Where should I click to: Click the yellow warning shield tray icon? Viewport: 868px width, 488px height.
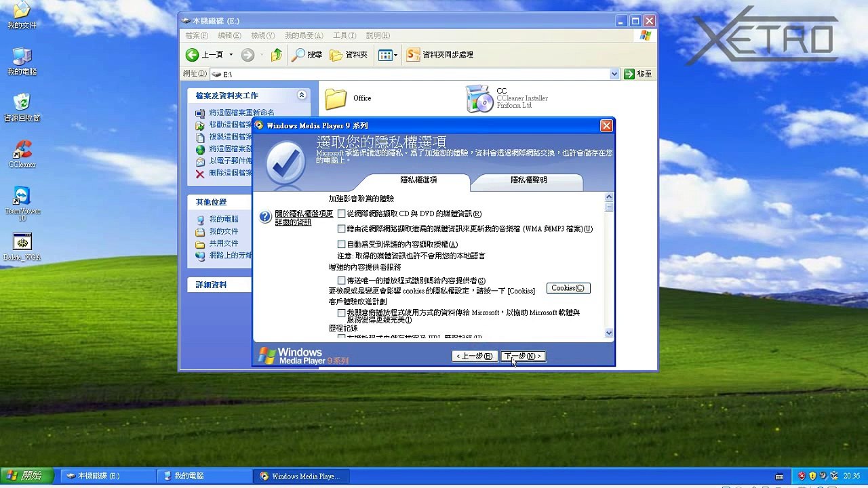coord(812,476)
